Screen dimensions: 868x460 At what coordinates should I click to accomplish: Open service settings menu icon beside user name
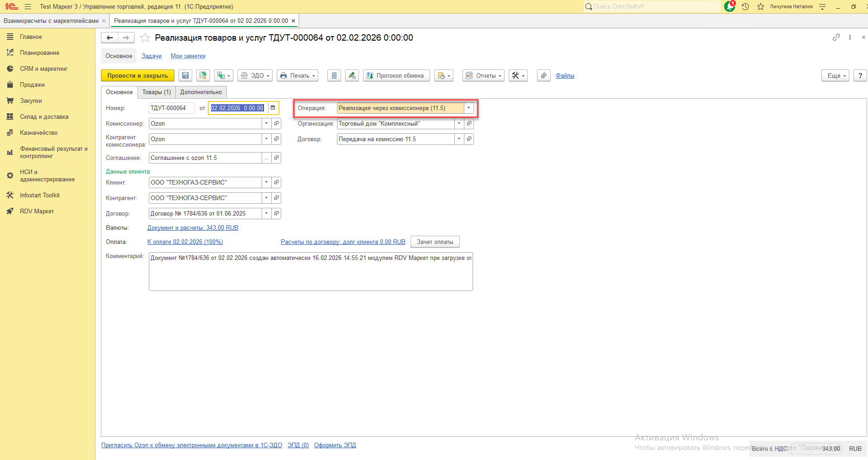pyautogui.click(x=822, y=7)
